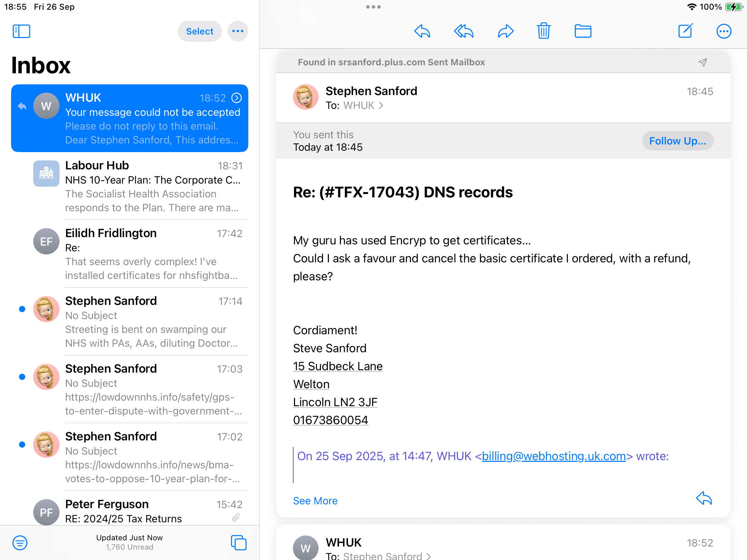Expand the WHUK recipient chevron

381,105
